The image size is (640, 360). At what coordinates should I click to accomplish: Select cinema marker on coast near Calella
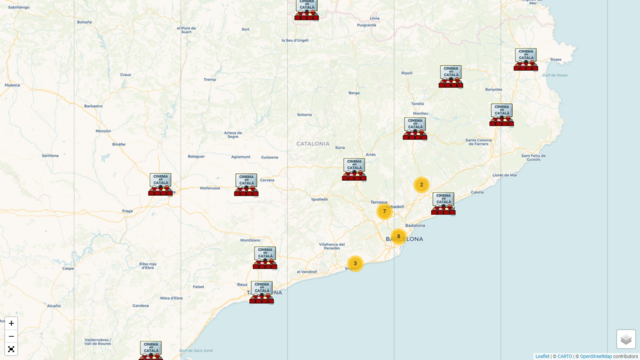point(443,204)
